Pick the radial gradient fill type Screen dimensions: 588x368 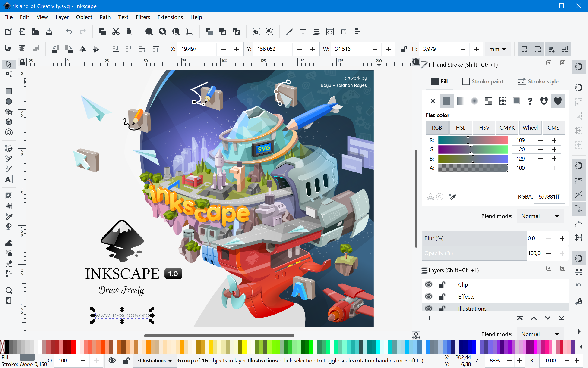click(474, 101)
